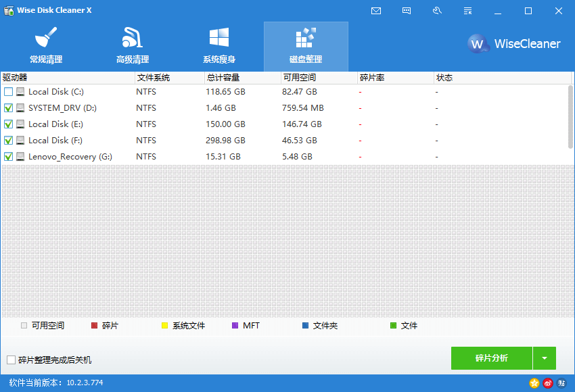Image resolution: width=575 pixels, height=392 pixels.
Task: Click the drive icon for Local Disk (F:)
Action: tap(20, 141)
